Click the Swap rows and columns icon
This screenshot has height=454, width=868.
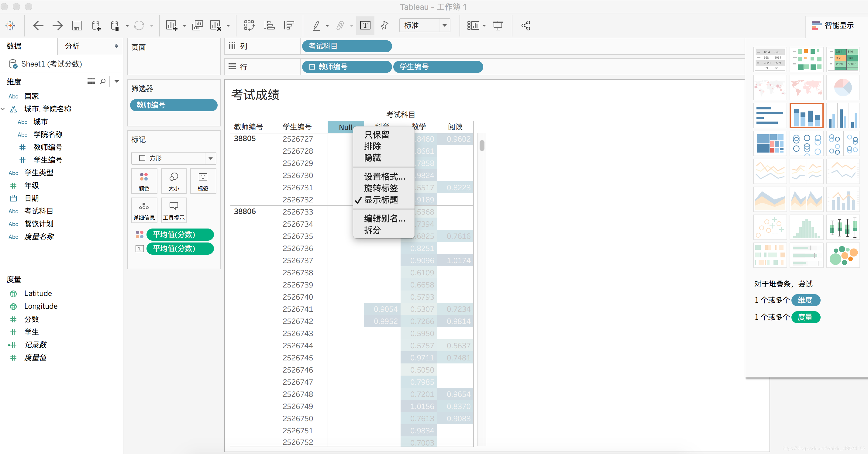click(x=249, y=26)
